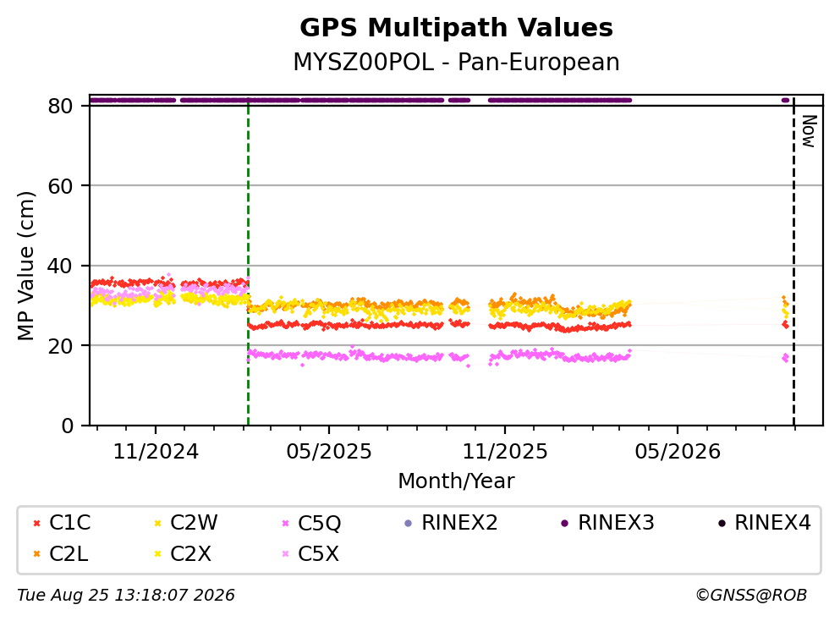Click the green dashed vertical line
Screen dimensions: 840x621
(248, 262)
